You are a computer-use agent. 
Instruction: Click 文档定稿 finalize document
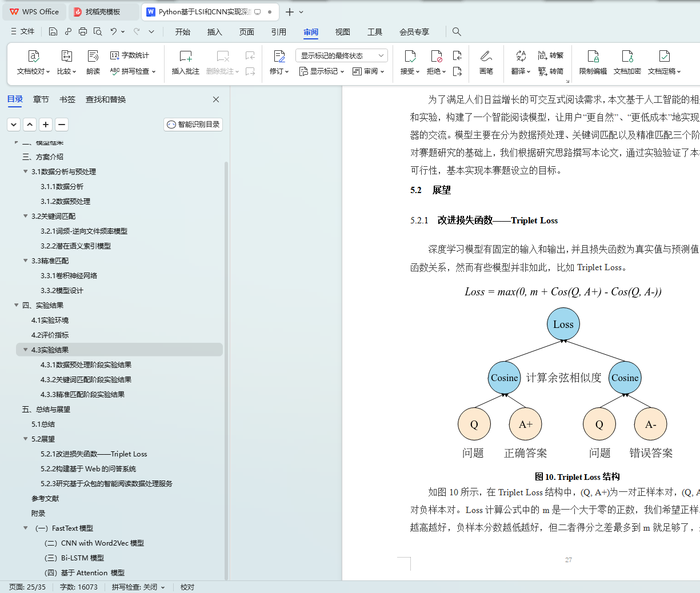coord(664,63)
